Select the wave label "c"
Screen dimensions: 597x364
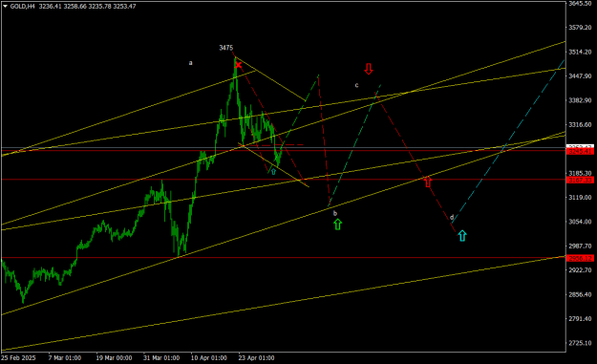point(356,85)
